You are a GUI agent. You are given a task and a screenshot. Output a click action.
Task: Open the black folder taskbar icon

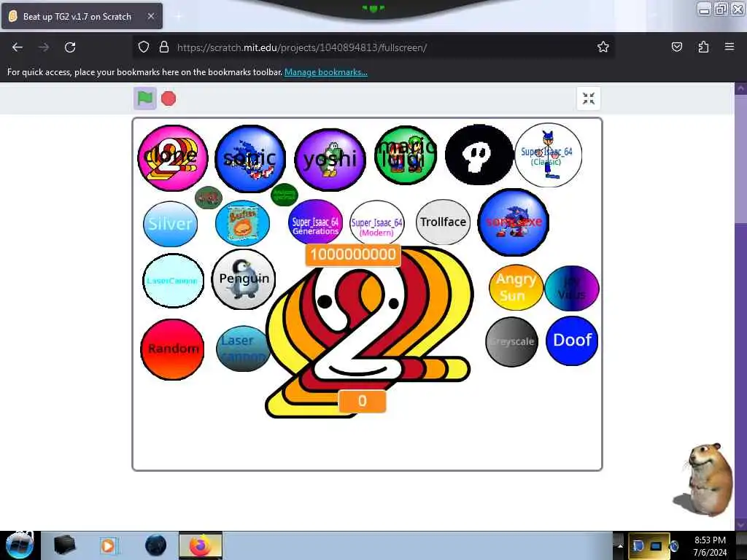pyautogui.click(x=64, y=545)
